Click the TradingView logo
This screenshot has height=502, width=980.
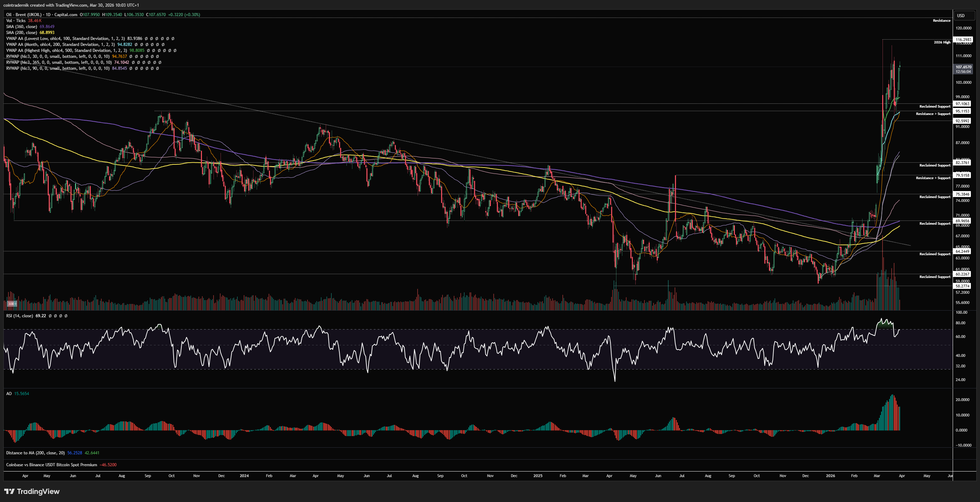pyautogui.click(x=32, y=491)
